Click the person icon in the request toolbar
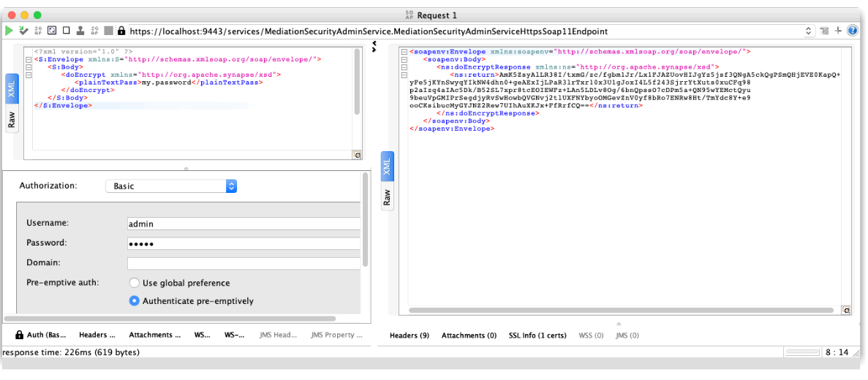This screenshot has width=868, height=380. (x=80, y=31)
